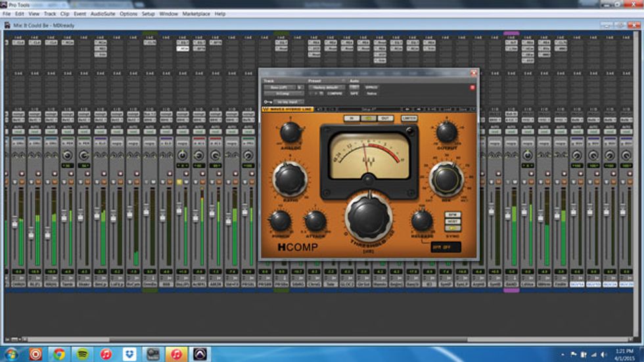The height and width of the screenshot is (362, 644).
Task: Toggle the H-Comp LIMITER button
Action: tap(409, 118)
